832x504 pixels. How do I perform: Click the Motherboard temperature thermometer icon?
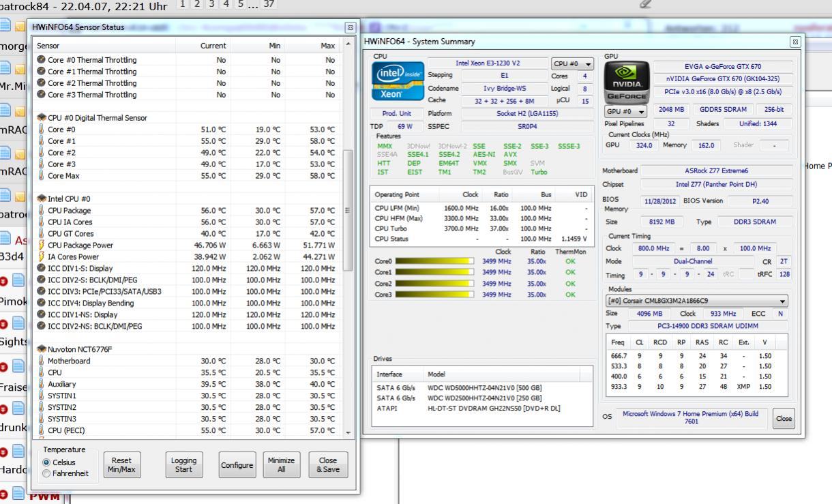41,361
